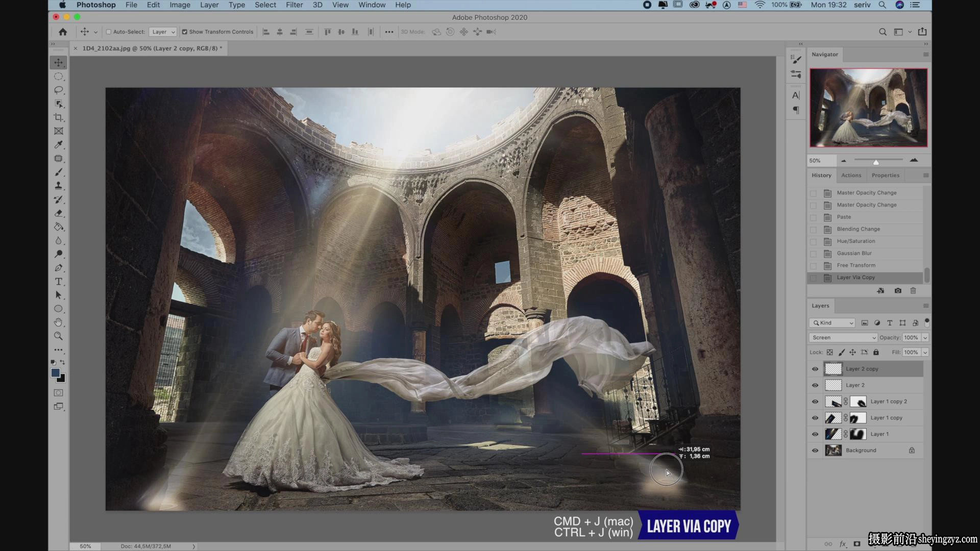The image size is (980, 551).
Task: Select the Dodge tool
Action: click(59, 254)
